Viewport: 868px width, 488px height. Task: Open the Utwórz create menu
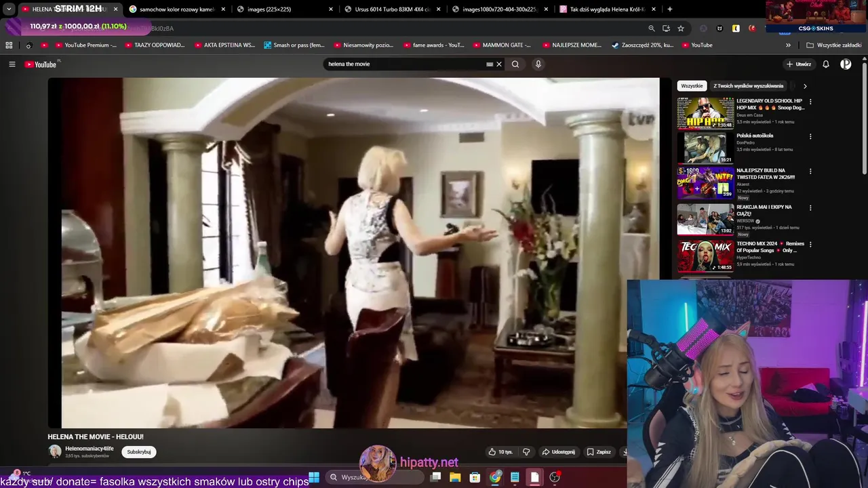[x=799, y=64]
